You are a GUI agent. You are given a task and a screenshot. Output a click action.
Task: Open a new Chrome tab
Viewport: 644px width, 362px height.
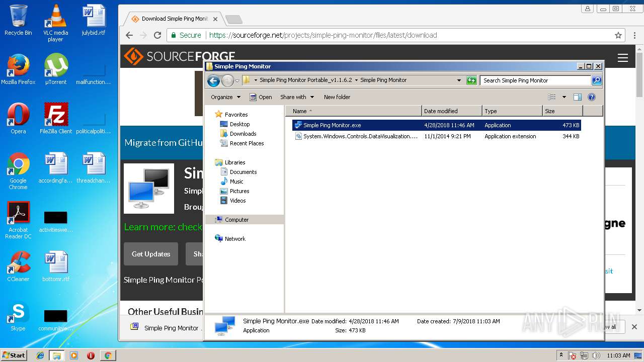pyautogui.click(x=233, y=20)
